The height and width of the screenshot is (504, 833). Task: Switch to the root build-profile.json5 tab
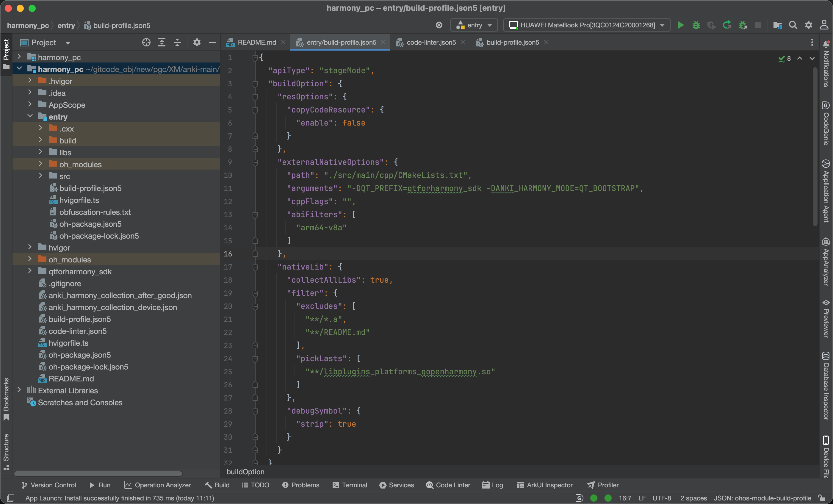(513, 43)
